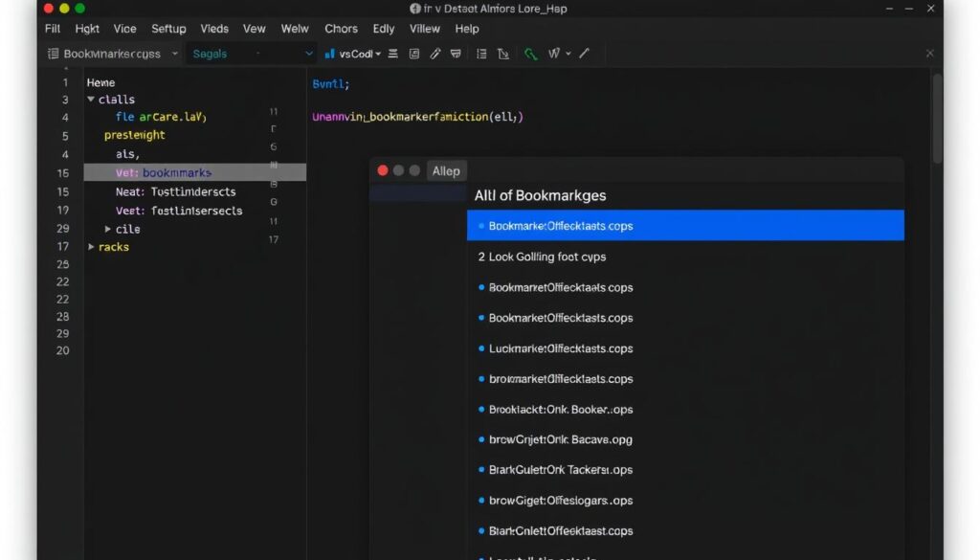This screenshot has height=560, width=980.
Task: Click the macOS green zoom button of main window
Action: 80,8
